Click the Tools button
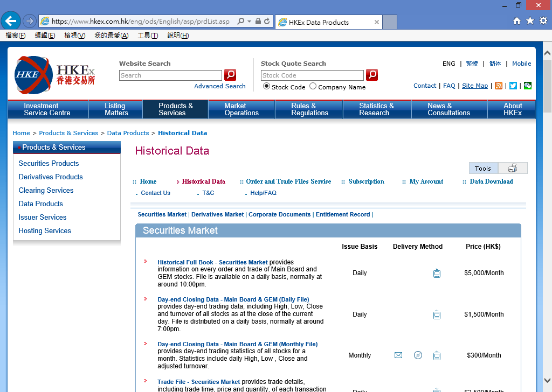The width and height of the screenshot is (552, 392). tap(483, 168)
